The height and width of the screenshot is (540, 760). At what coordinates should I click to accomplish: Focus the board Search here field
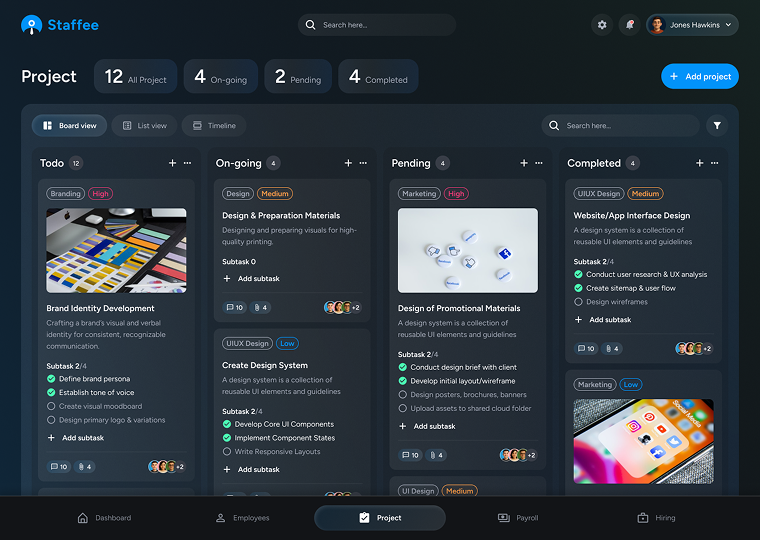pos(620,126)
